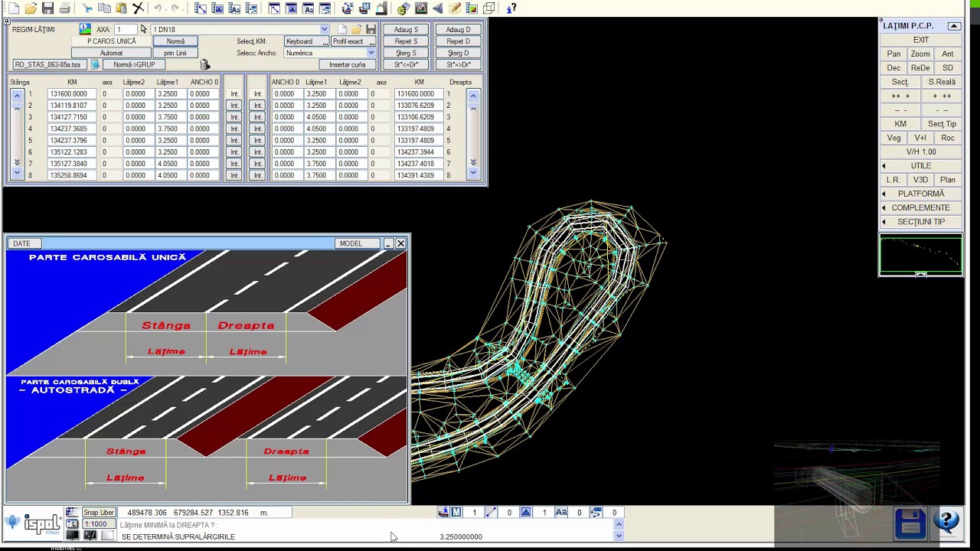Click the command line scroll down arrow
Image resolution: width=980 pixels, height=551 pixels.
point(619,536)
